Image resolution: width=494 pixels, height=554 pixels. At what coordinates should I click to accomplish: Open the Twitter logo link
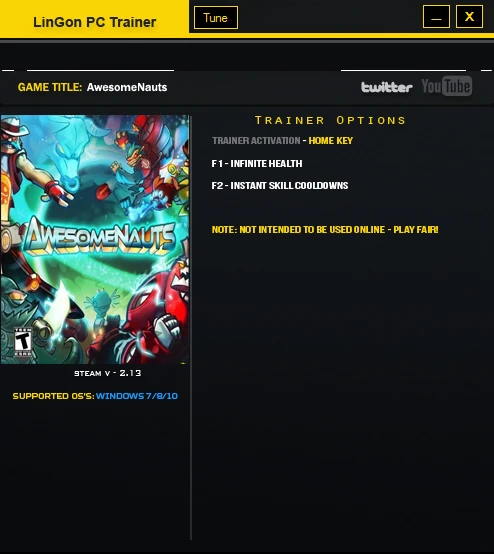387,87
